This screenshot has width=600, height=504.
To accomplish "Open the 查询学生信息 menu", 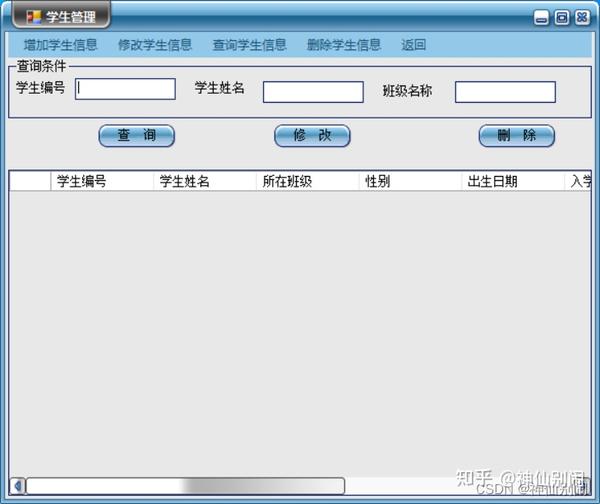I will (249, 45).
